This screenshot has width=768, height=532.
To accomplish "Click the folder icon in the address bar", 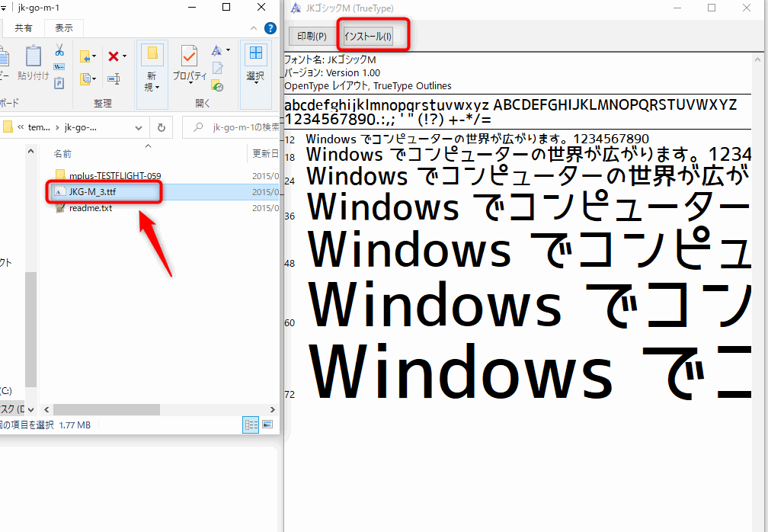I will pos(8,127).
